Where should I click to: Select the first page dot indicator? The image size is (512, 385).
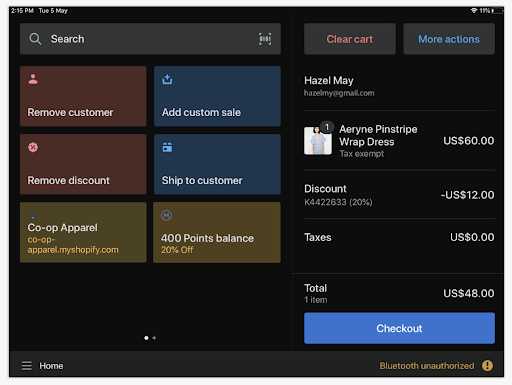pos(146,338)
